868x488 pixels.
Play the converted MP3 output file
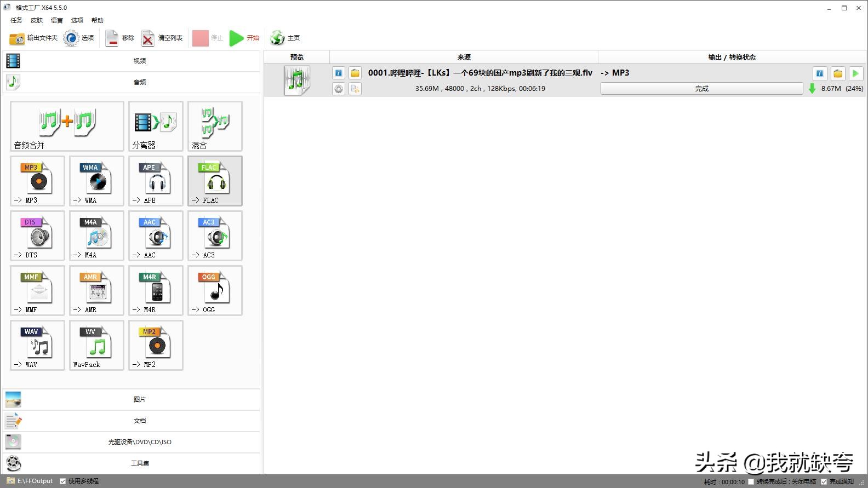tap(855, 73)
